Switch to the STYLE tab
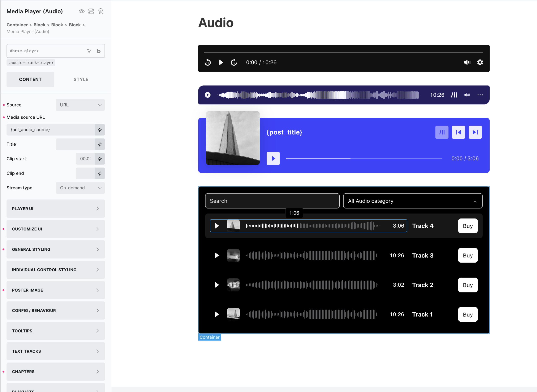Image resolution: width=537 pixels, height=392 pixels. [x=81, y=79]
